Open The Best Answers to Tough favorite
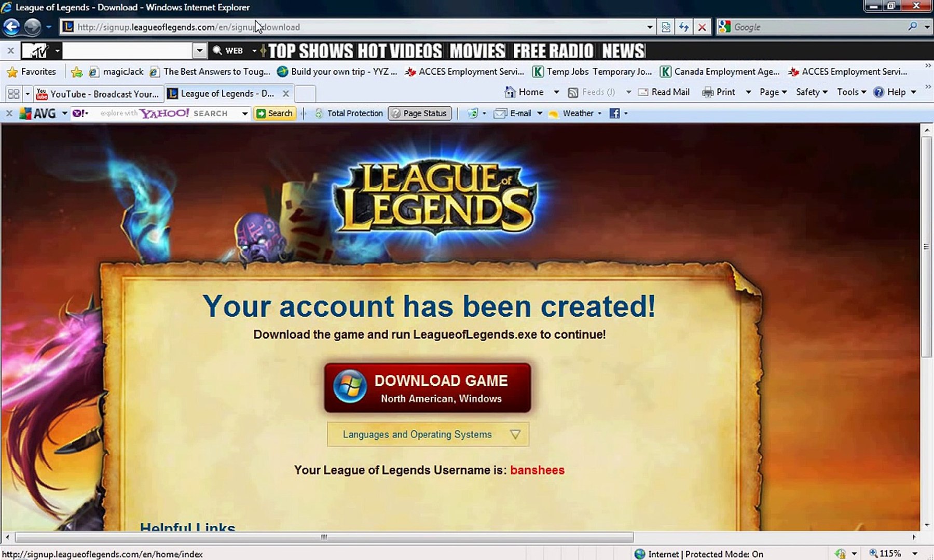Screen dimensions: 934x560 (210, 72)
